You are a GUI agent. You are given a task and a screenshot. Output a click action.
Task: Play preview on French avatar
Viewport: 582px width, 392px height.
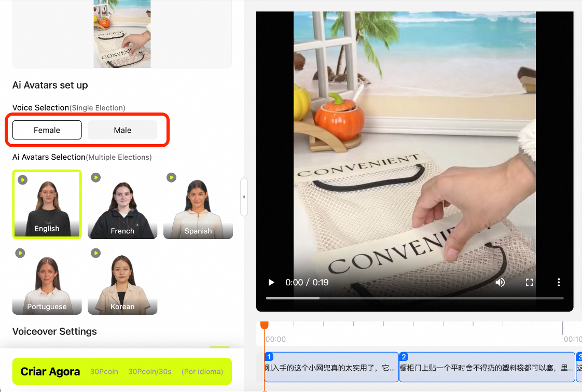pyautogui.click(x=96, y=178)
